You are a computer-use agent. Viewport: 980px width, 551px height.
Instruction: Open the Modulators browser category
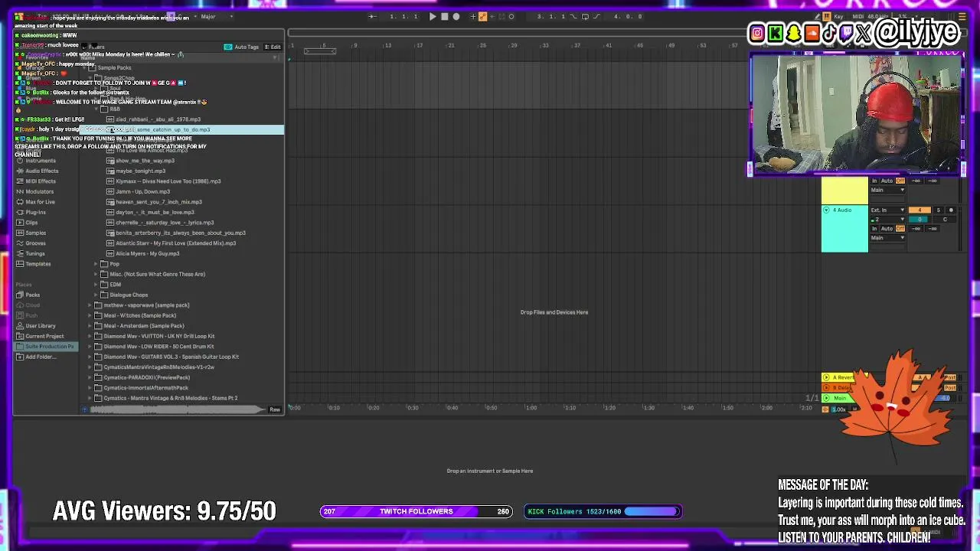pyautogui.click(x=40, y=191)
